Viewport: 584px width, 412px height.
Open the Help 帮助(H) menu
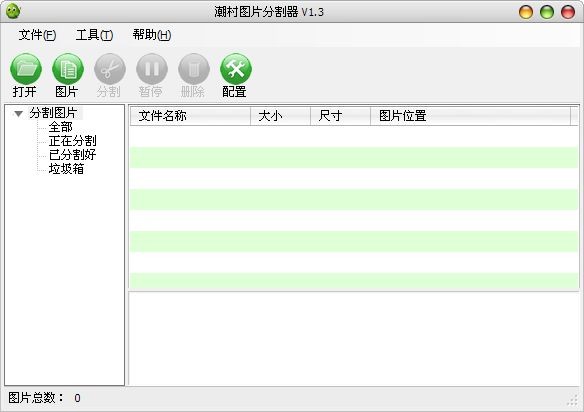coord(152,35)
